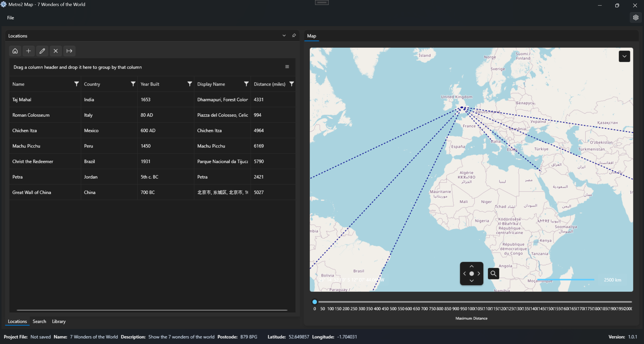Viewport: 644px width, 344px height.
Task: Export locations using the arrow icon
Action: pos(69,51)
